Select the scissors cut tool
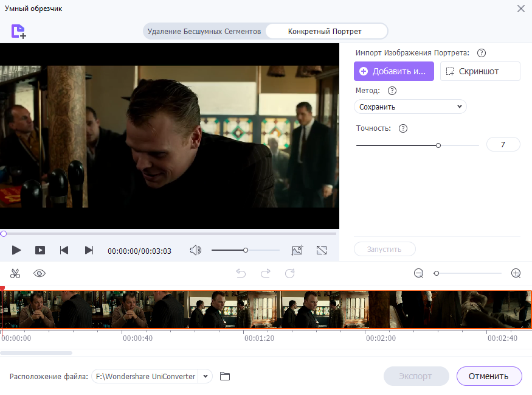This screenshot has height=395, width=532. point(15,273)
